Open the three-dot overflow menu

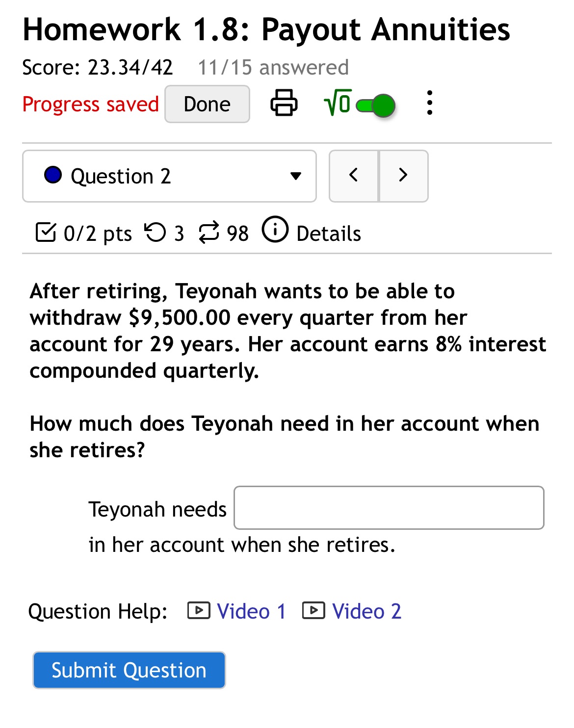pyautogui.click(x=429, y=104)
